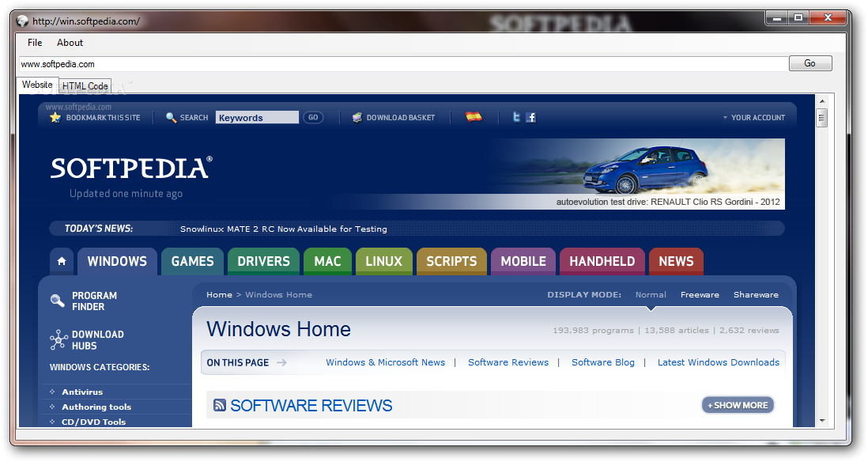The height and width of the screenshot is (462, 868).
Task: Expand the YOUR ACCOUNT dropdown
Action: 754,117
